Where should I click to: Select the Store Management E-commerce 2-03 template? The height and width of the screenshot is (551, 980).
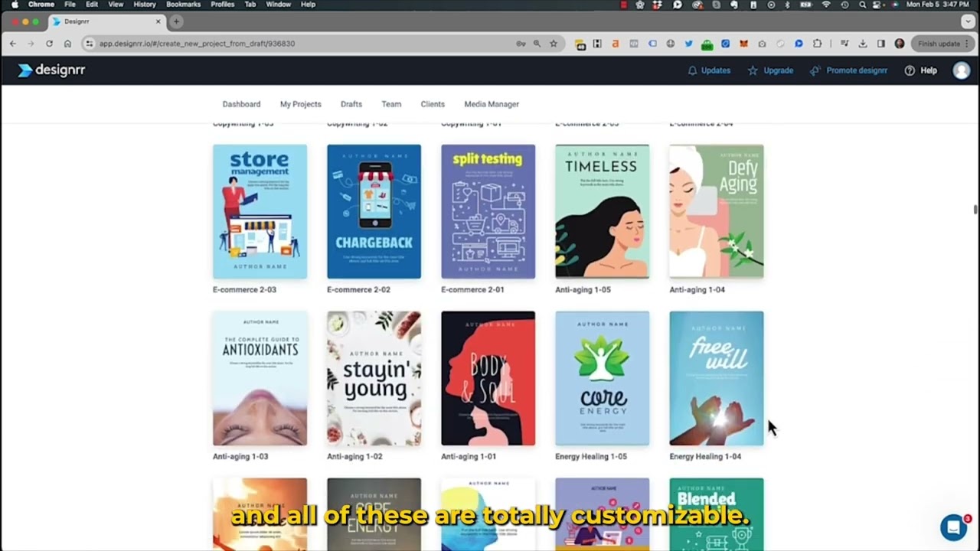[x=260, y=211]
